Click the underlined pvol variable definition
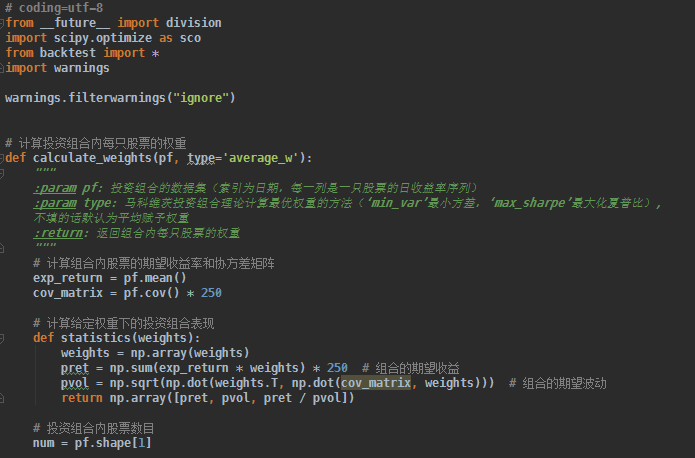695x458 pixels. click(74, 383)
